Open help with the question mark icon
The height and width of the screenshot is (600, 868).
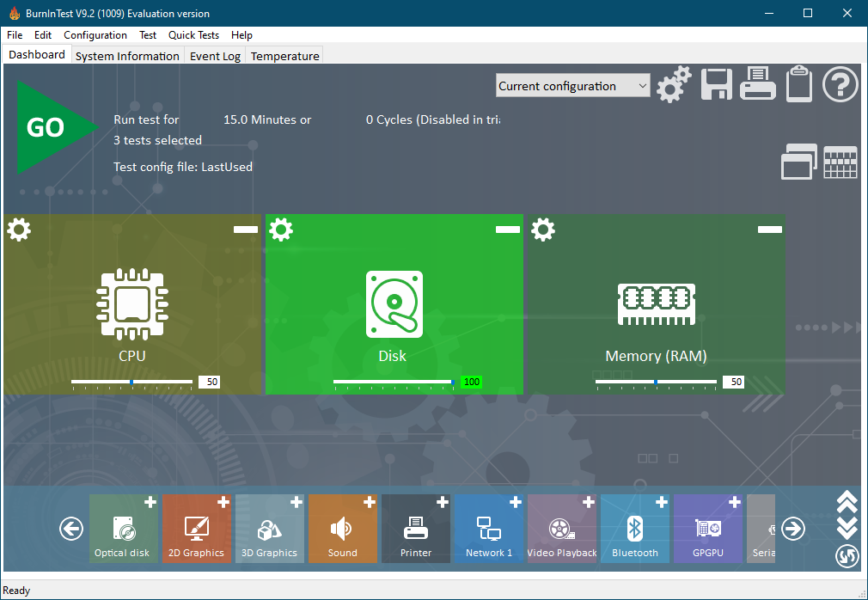[x=840, y=84]
